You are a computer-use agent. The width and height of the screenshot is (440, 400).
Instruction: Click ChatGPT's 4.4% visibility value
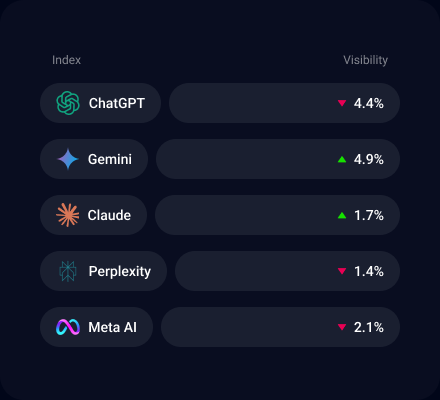click(369, 103)
